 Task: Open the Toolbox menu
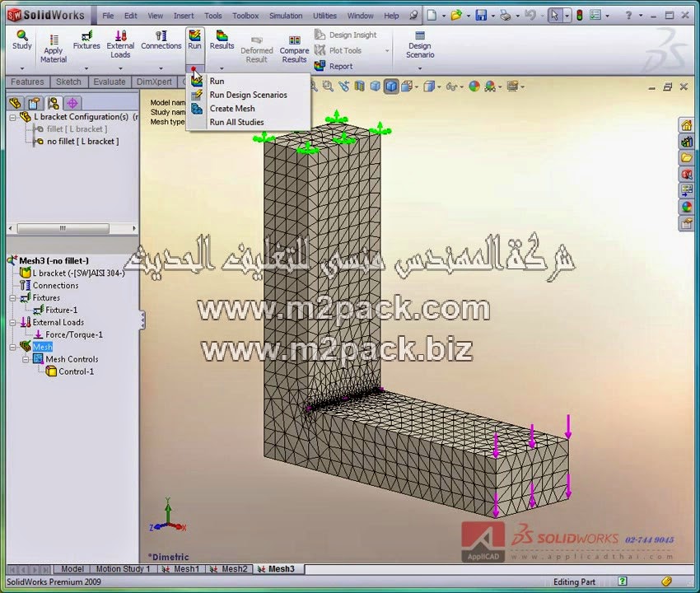pos(245,16)
